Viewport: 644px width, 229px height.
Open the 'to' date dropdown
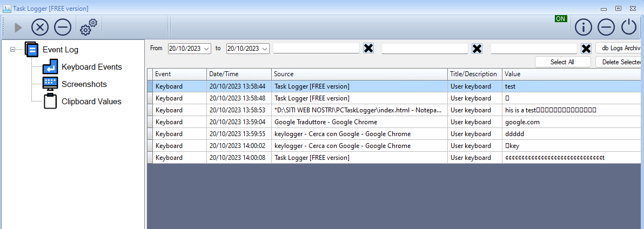[x=265, y=49]
